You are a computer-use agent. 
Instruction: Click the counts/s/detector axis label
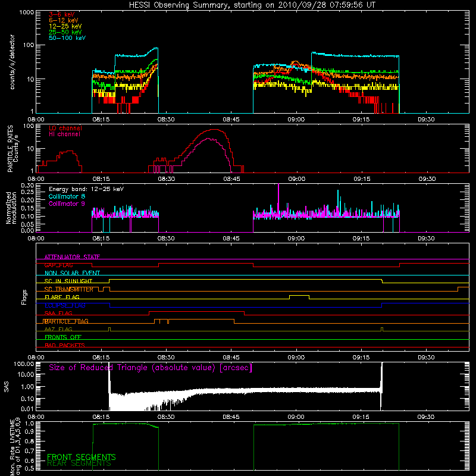pyautogui.click(x=12, y=62)
